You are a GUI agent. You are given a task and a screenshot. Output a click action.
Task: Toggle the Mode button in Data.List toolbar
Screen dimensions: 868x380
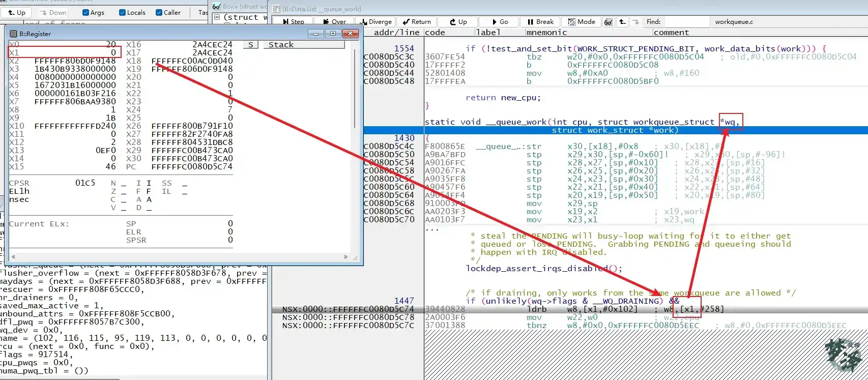click(582, 22)
